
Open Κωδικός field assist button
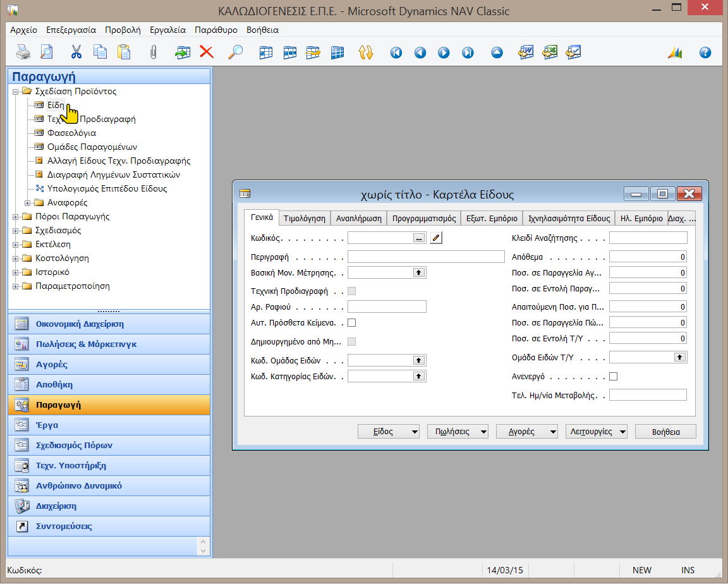[419, 238]
